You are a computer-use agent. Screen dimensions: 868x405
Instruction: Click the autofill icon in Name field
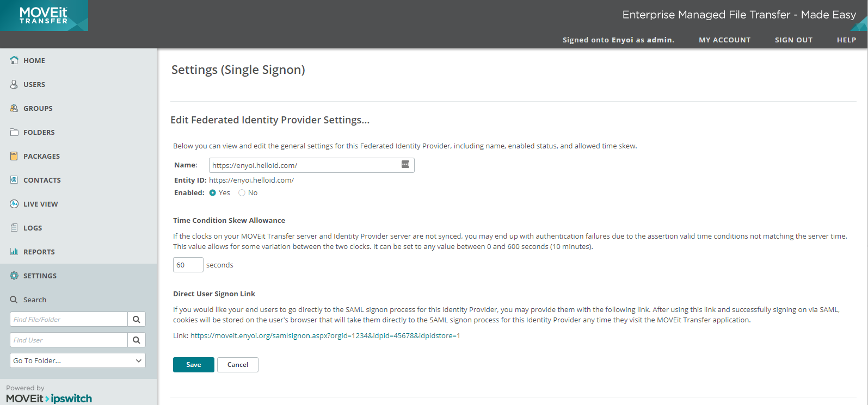(405, 164)
